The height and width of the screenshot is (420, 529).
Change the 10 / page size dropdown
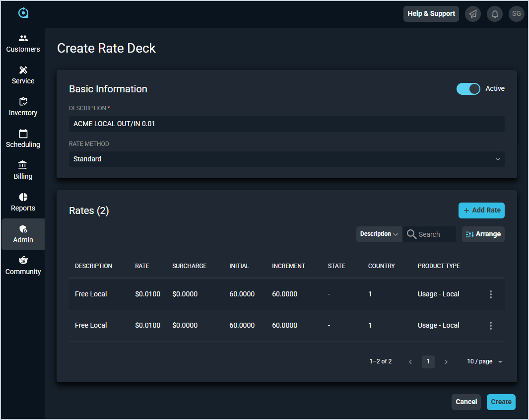[484, 362]
